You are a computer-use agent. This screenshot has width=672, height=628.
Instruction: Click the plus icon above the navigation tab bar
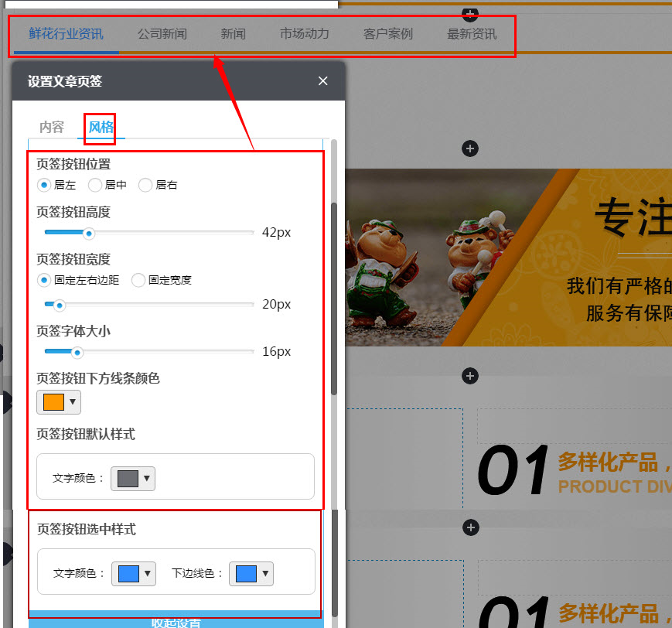pyautogui.click(x=470, y=14)
